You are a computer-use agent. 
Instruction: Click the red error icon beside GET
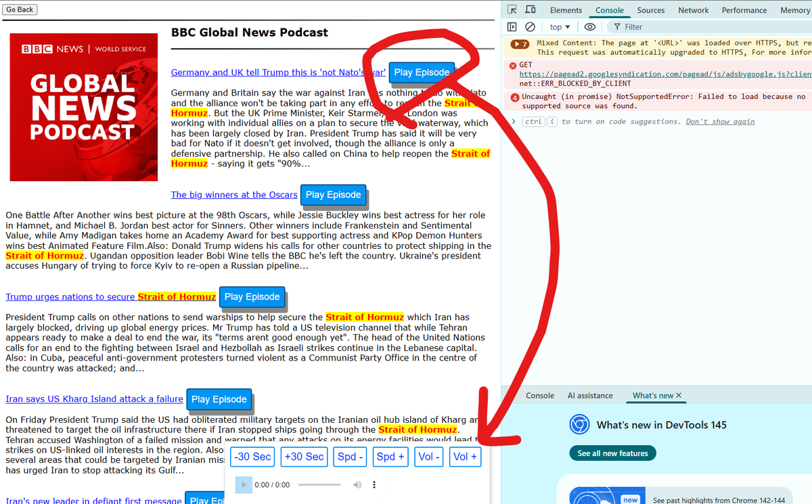[513, 65]
